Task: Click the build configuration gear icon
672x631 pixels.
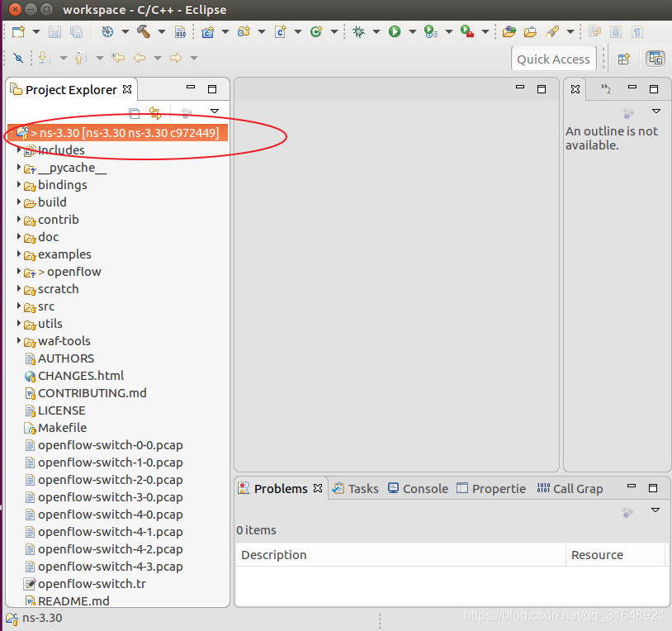Action: pos(107,31)
